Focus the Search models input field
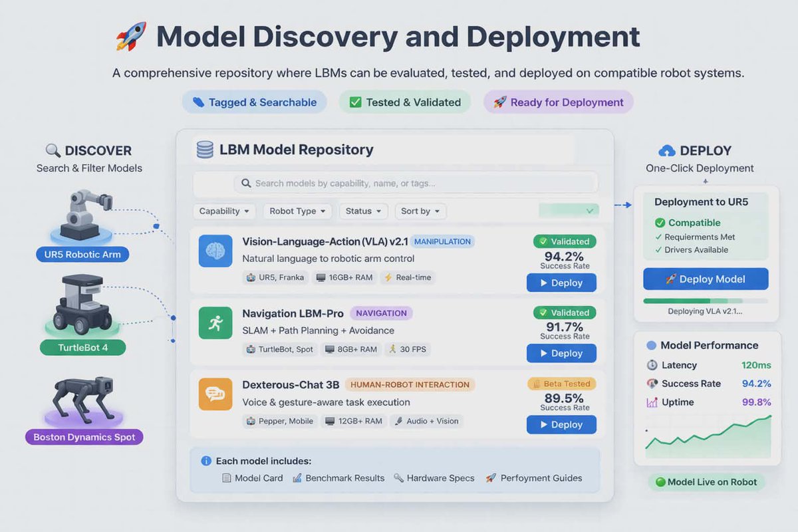 click(416, 184)
